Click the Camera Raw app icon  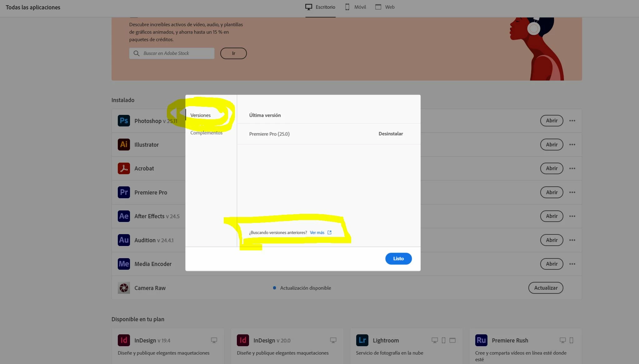(x=124, y=288)
